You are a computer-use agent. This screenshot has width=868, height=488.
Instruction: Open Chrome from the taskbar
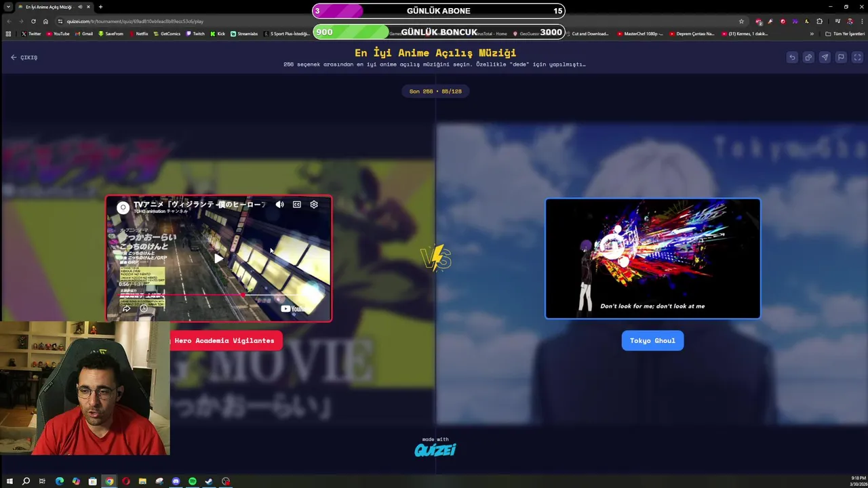pyautogui.click(x=109, y=481)
